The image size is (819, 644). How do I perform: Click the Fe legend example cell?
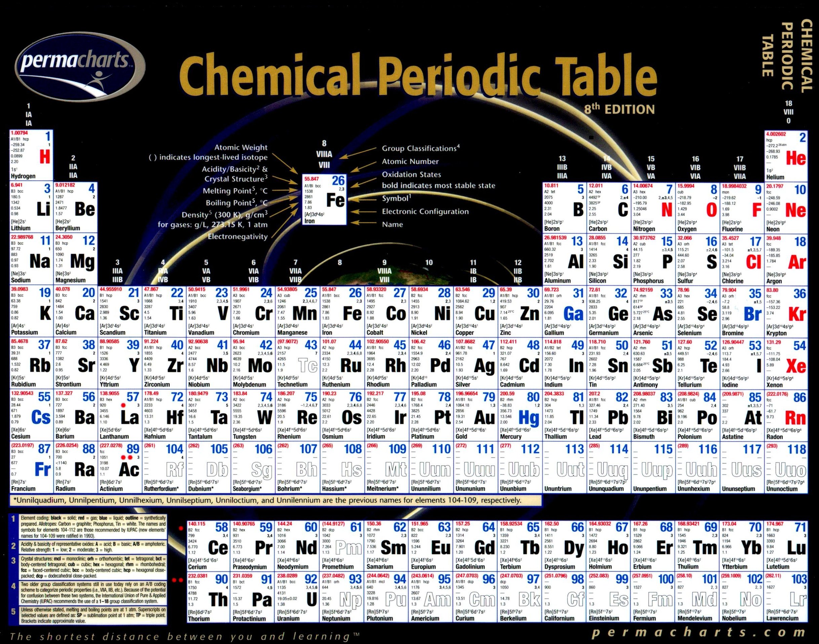point(324,199)
